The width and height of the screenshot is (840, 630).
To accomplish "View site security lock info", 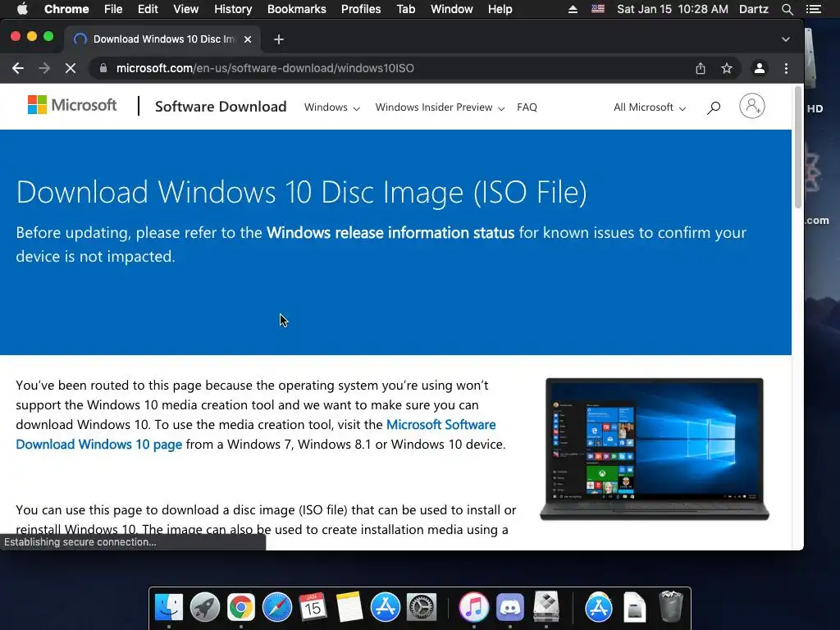I will click(x=104, y=68).
